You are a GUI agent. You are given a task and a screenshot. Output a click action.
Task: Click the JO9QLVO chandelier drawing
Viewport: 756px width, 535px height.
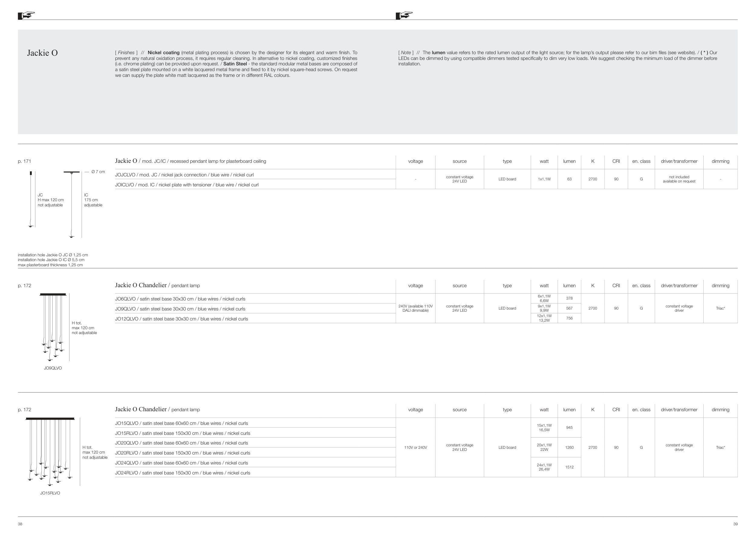pyautogui.click(x=53, y=327)
